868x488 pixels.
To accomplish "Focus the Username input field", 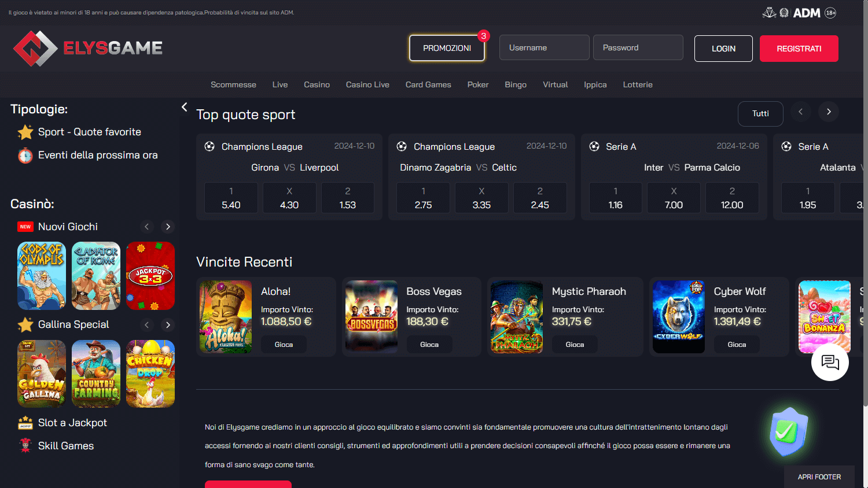I will [545, 47].
